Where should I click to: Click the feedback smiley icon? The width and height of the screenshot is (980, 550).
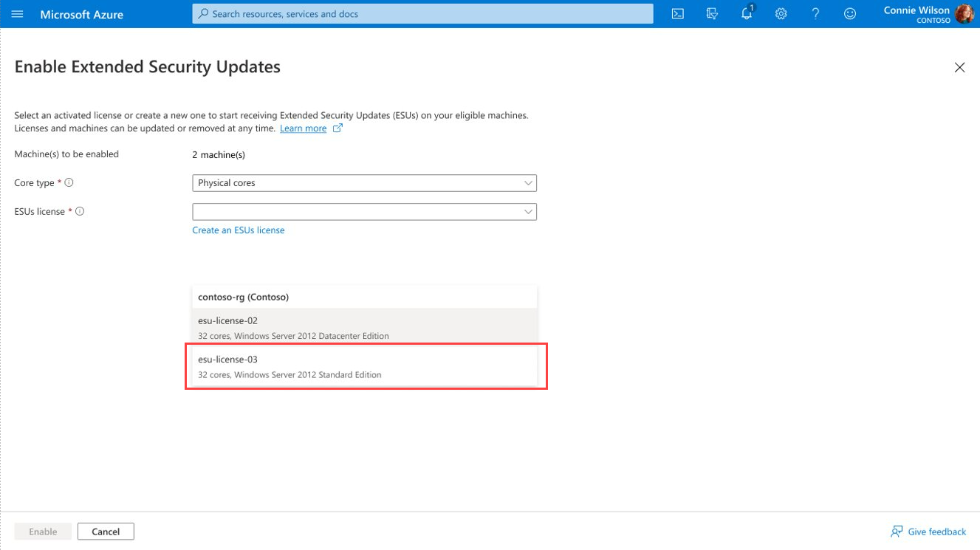point(850,14)
